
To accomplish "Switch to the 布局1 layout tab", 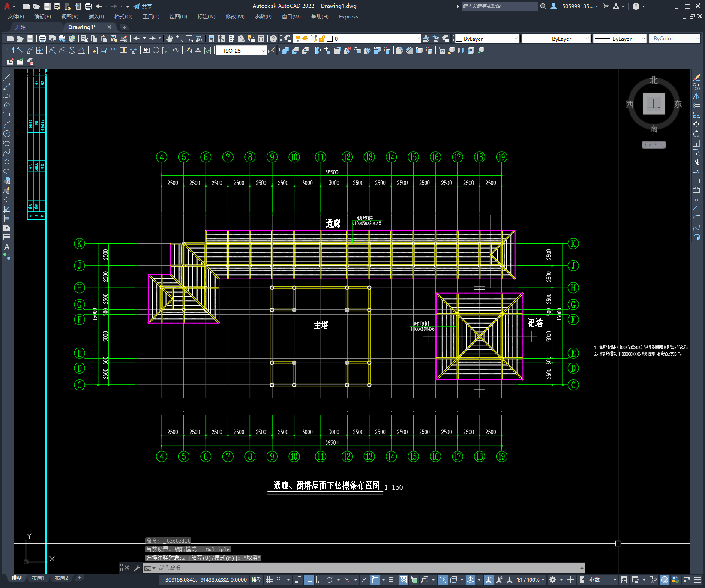I will tap(38, 578).
